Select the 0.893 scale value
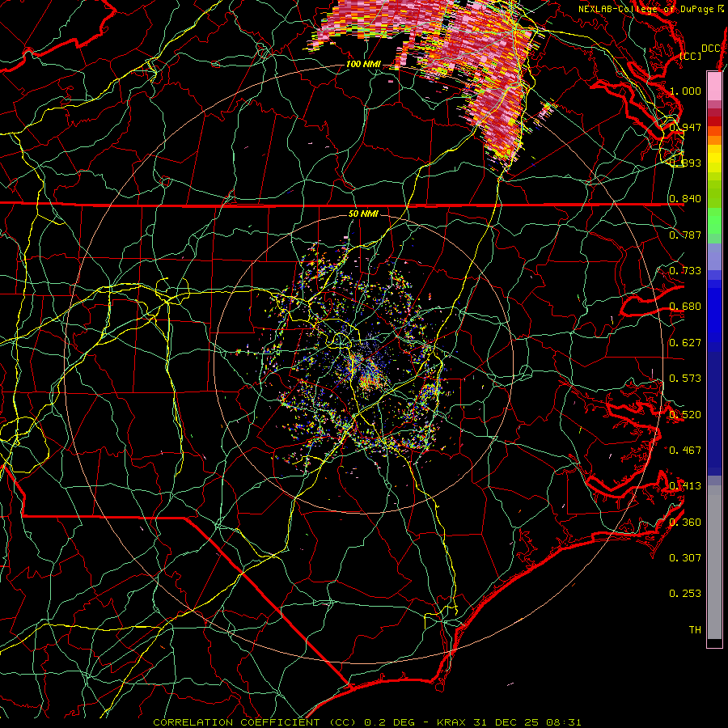The width and height of the screenshot is (728, 728). tap(685, 163)
